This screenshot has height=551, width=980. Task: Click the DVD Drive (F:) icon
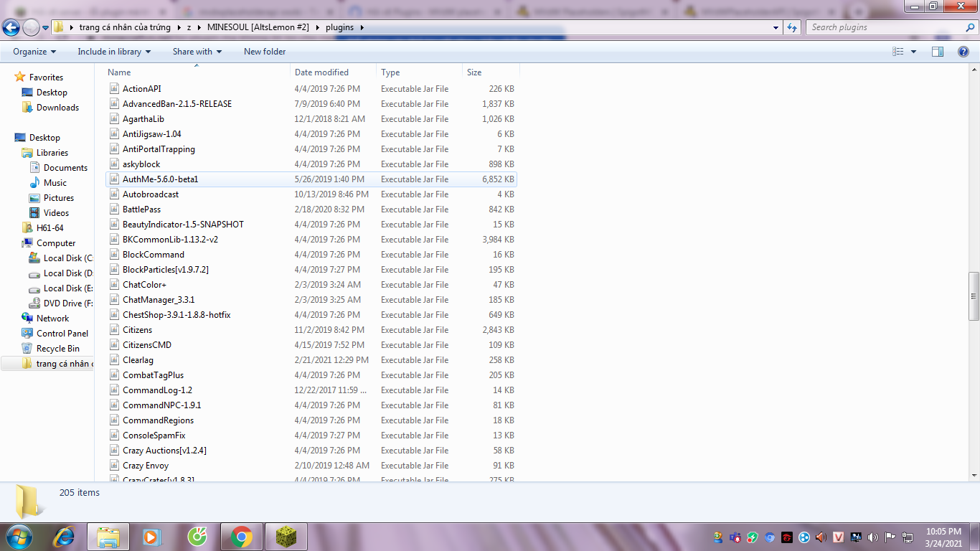(x=34, y=303)
